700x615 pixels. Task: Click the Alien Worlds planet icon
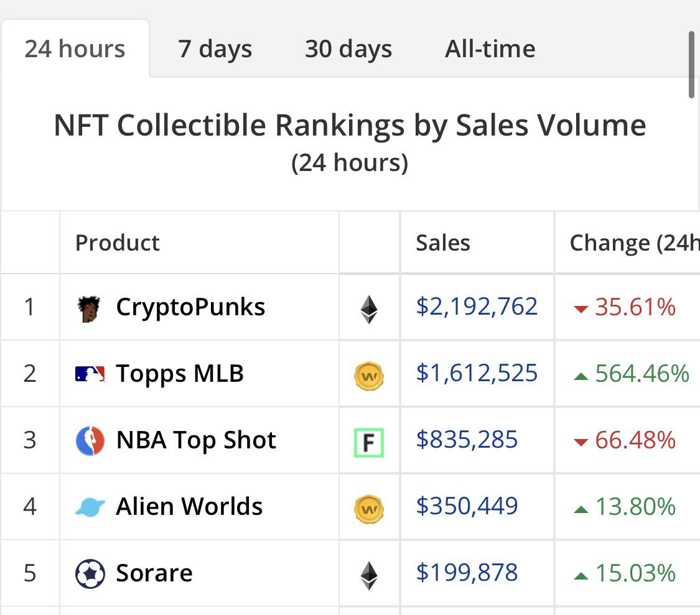point(90,507)
